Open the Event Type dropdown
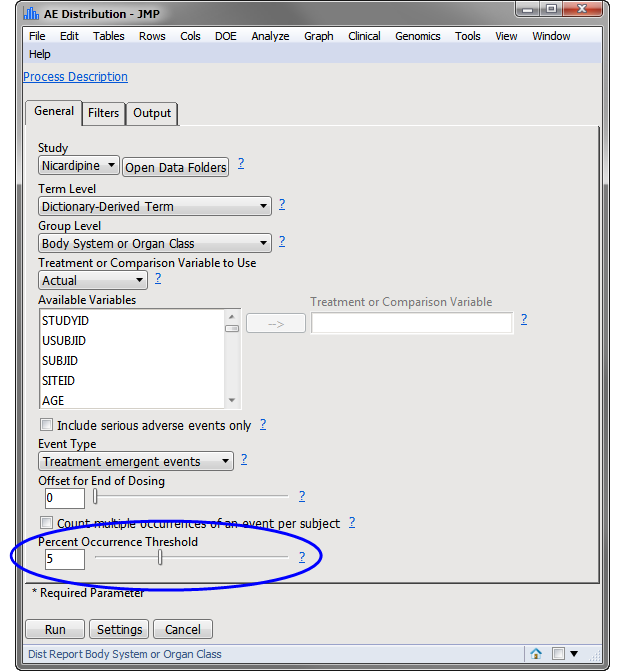Screen dimensions: 630x671 click(x=136, y=461)
